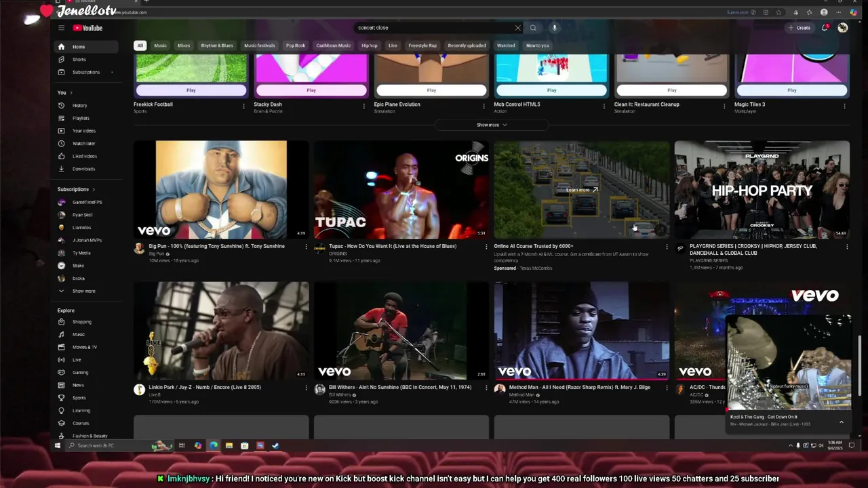Screen dimensions: 868x488
Task: Select the Hip hop filter chip
Action: tap(370, 45)
